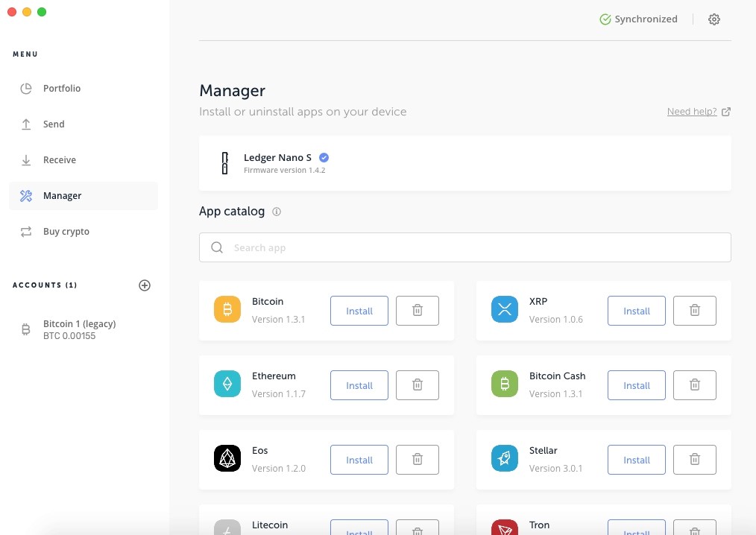This screenshot has width=756, height=535.
Task: Click the BTC 0.00155 balance text
Action: 69,336
